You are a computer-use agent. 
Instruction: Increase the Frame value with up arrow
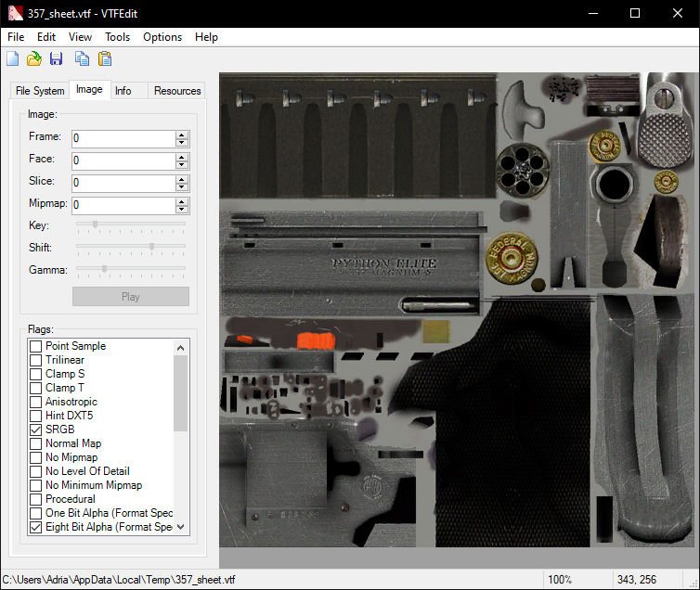[x=182, y=135]
